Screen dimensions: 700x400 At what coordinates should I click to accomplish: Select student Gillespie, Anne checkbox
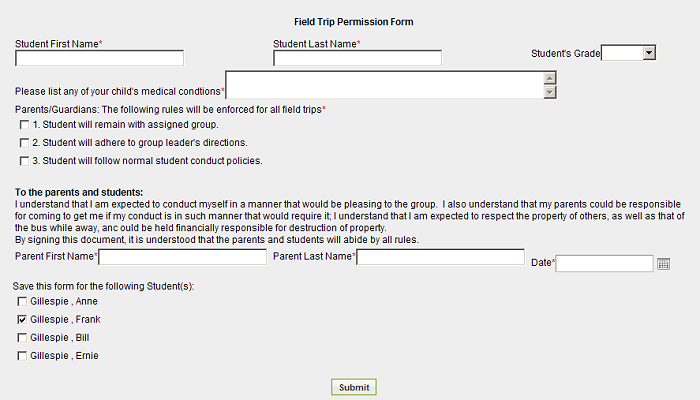click(x=22, y=302)
